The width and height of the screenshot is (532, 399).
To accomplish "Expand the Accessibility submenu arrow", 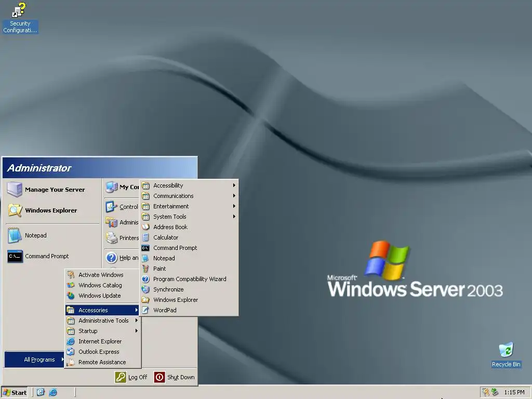I will pos(234,185).
